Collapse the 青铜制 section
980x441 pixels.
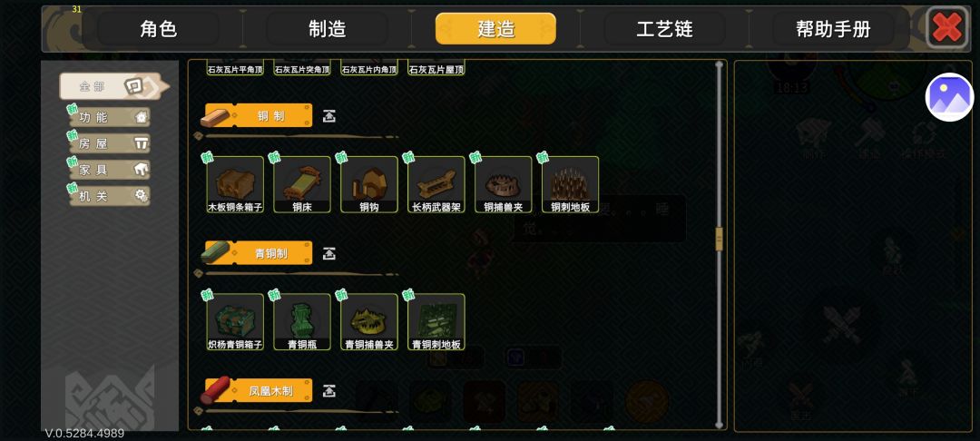tap(329, 253)
